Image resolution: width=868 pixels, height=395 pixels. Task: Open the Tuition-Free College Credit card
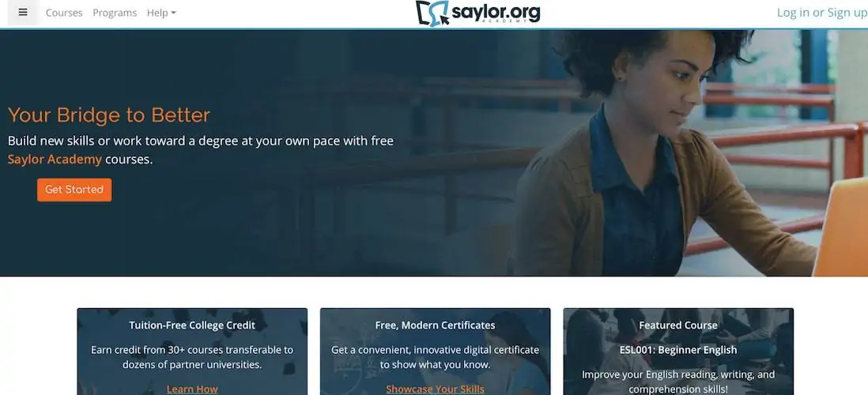point(192,352)
